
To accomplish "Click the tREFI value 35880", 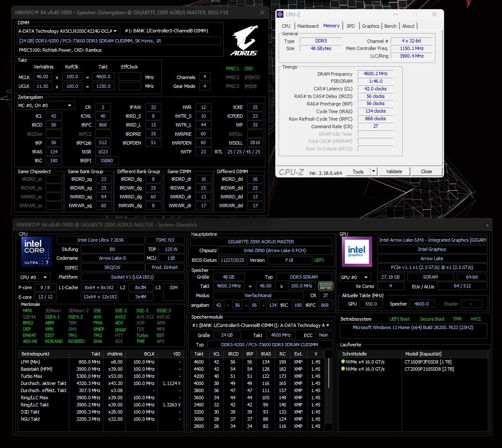I will tap(107, 161).
